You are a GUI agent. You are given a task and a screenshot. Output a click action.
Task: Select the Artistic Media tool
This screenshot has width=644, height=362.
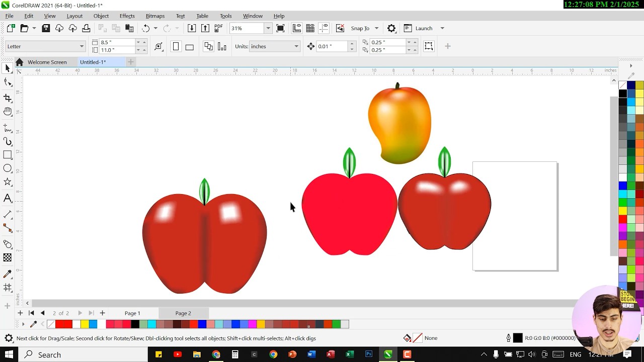[8, 142]
